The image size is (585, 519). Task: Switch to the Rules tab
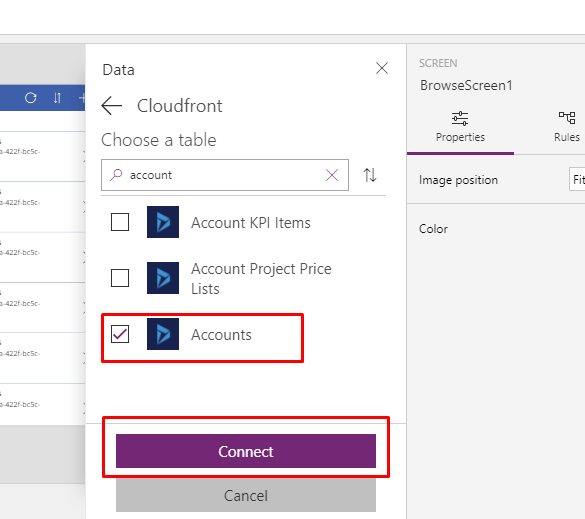pos(567,127)
